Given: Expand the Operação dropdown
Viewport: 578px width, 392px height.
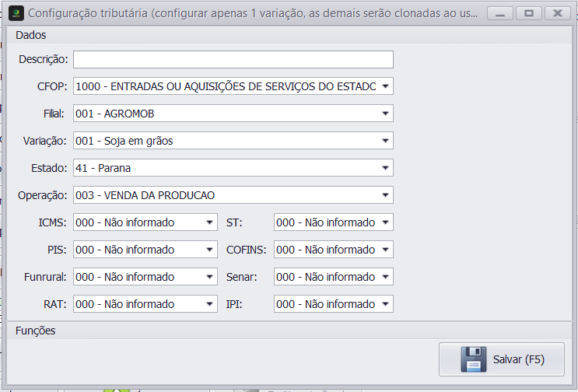Looking at the screenshot, I should 233,195.
